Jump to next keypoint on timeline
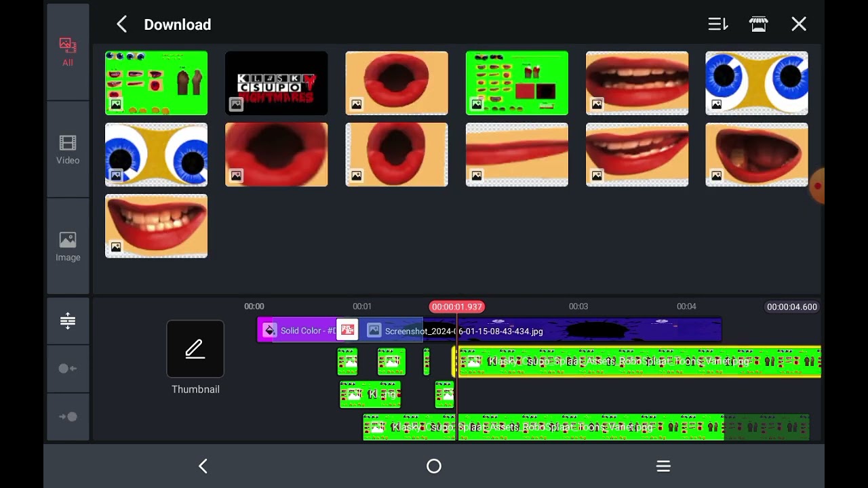The width and height of the screenshot is (868, 488). coord(68,417)
